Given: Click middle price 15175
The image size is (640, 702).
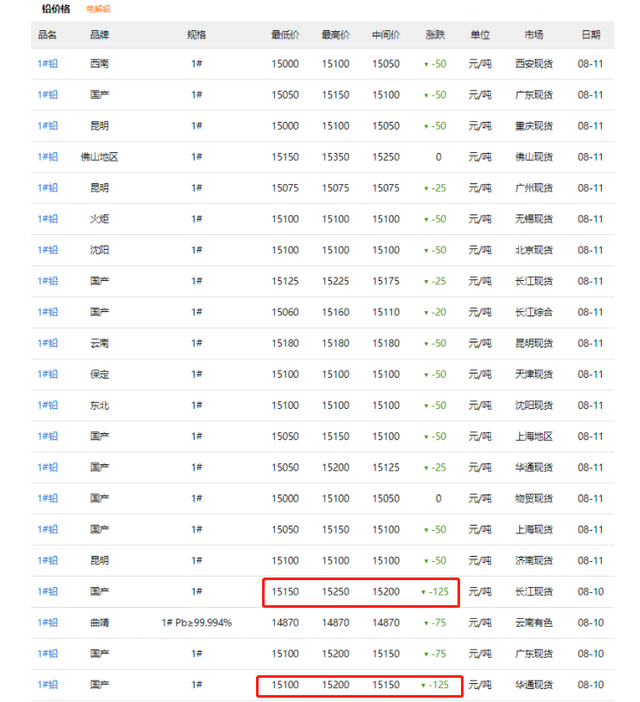Looking at the screenshot, I should click(386, 281).
